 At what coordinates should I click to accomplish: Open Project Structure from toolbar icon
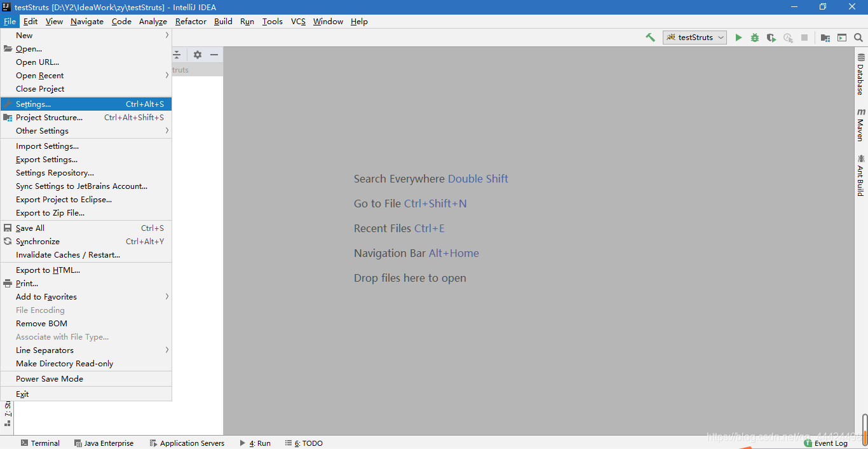click(x=825, y=38)
